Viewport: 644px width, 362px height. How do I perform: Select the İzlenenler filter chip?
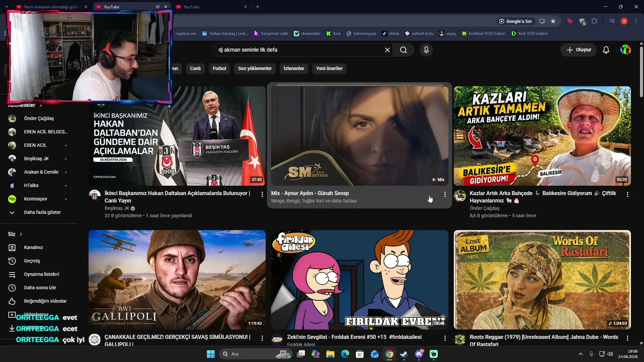294,68
